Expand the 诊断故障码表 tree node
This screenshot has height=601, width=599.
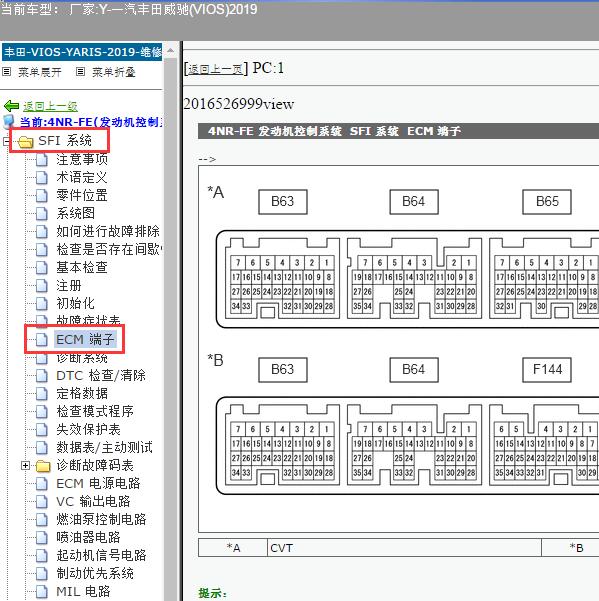25,466
